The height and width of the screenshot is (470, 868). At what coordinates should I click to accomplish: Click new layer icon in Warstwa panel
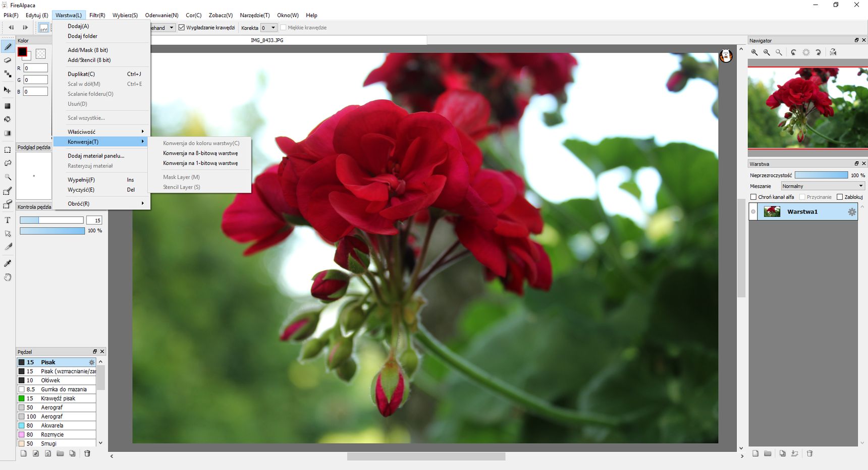[755, 453]
